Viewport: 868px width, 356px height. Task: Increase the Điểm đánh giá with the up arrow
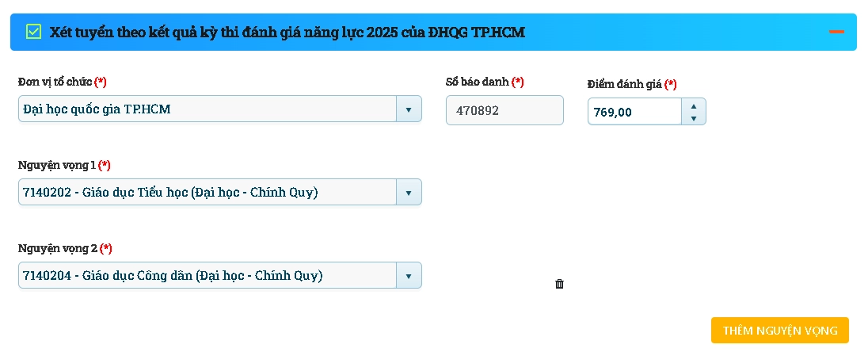click(694, 105)
